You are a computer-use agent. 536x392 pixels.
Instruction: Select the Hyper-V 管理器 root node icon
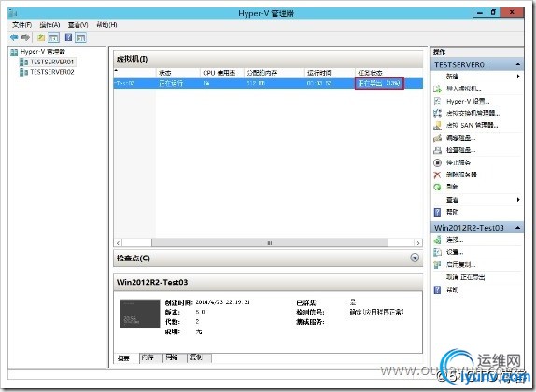[x=14, y=52]
